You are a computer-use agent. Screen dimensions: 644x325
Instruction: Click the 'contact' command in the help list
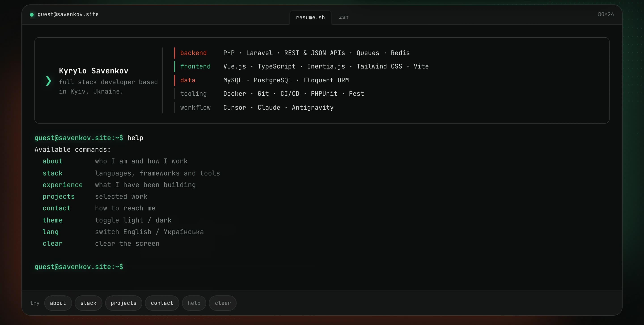(57, 208)
